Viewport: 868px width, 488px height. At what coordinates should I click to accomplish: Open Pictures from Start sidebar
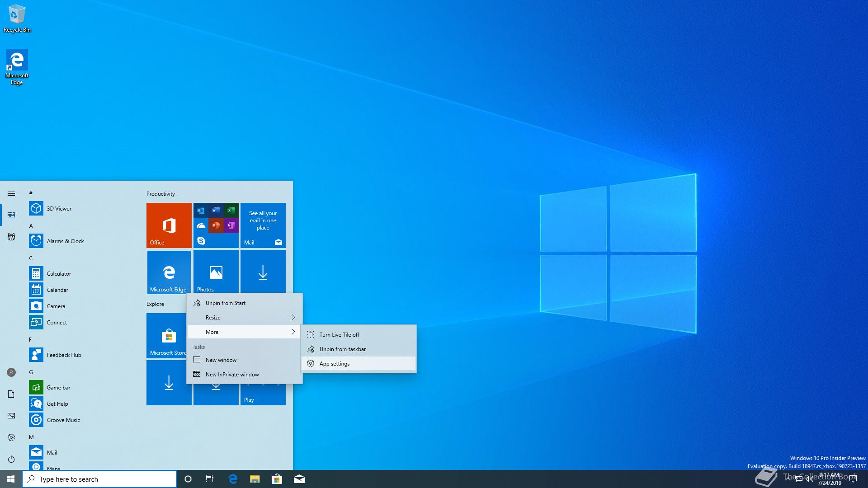pyautogui.click(x=11, y=416)
